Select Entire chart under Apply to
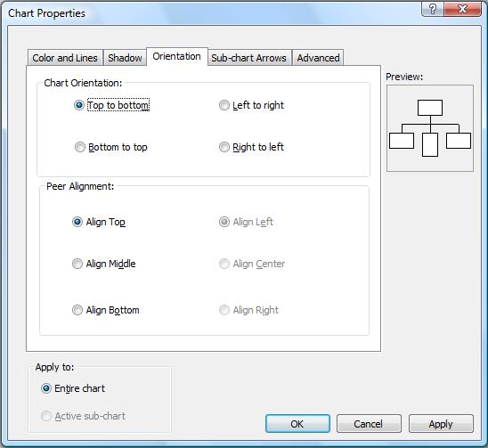The width and height of the screenshot is (488, 448). [73, 388]
